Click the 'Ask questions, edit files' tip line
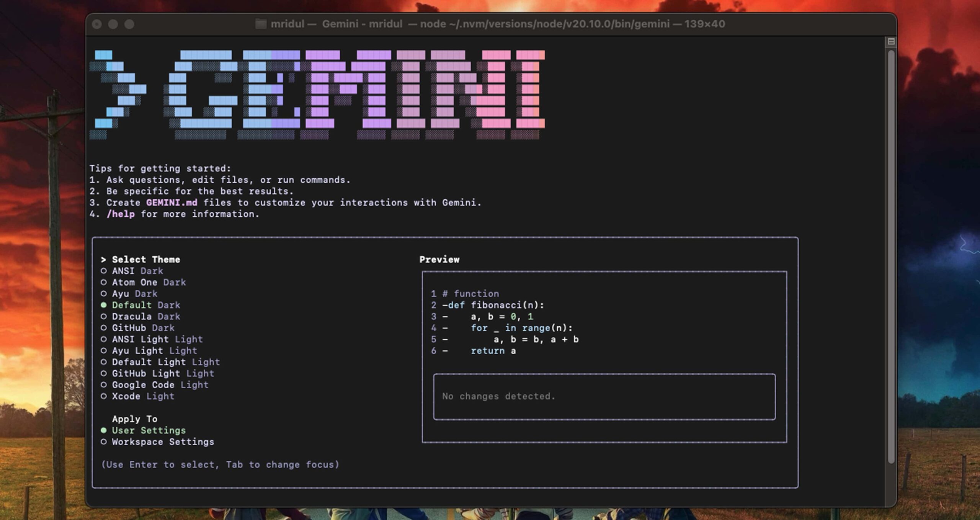This screenshot has width=980, height=520. [x=229, y=180]
